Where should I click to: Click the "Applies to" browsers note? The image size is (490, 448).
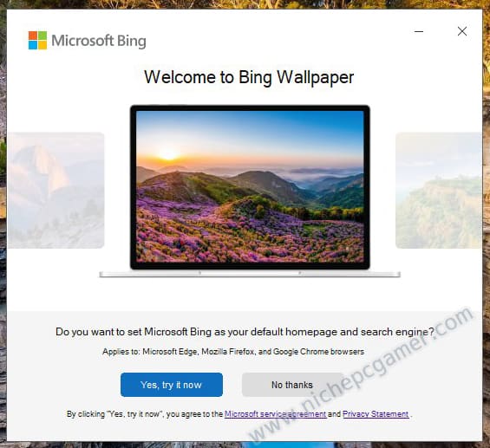233,352
